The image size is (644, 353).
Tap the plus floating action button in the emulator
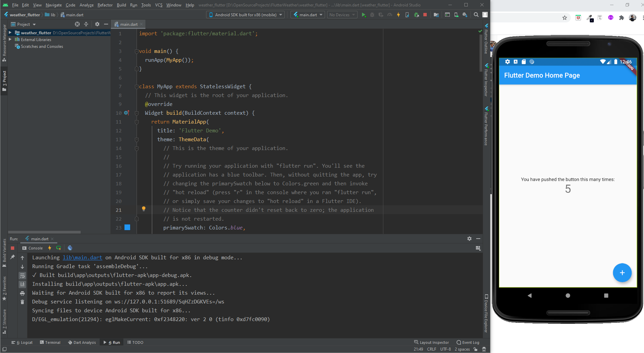(622, 273)
